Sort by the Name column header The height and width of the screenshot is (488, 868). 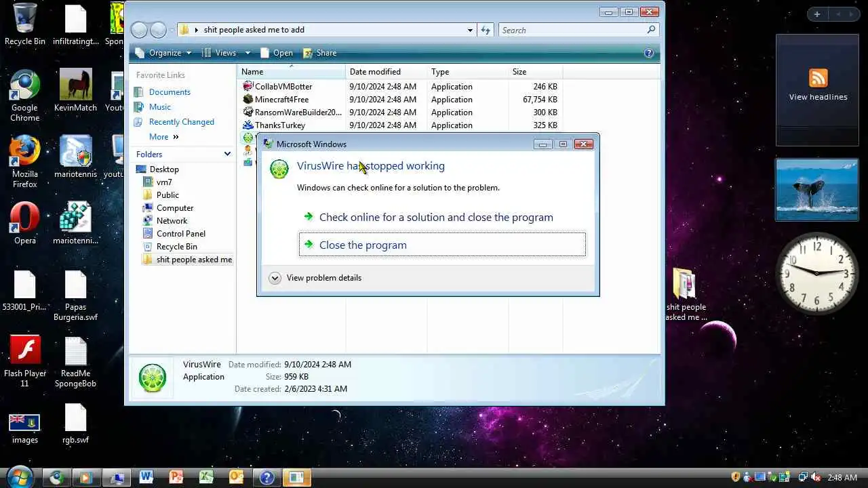coord(292,72)
